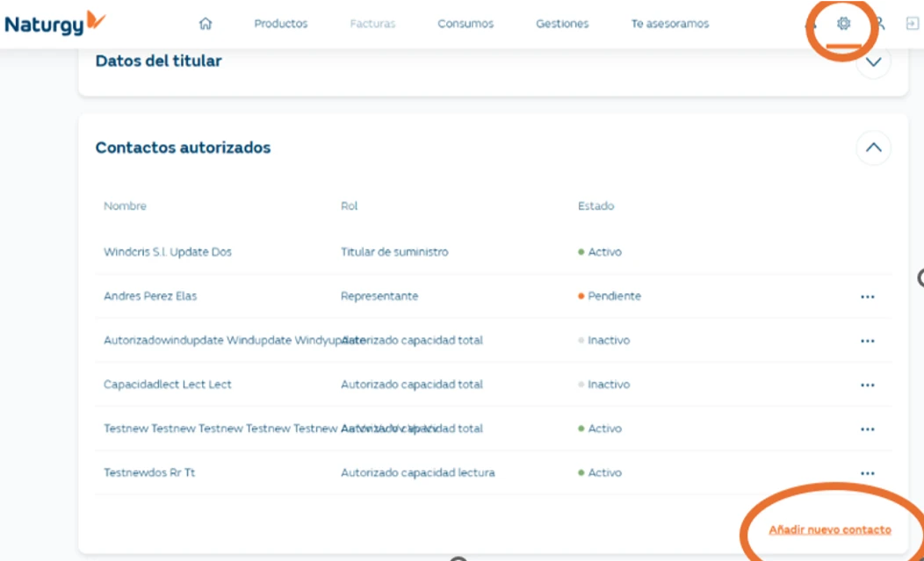The image size is (924, 561).
Task: Go to home via house icon
Action: point(206,24)
